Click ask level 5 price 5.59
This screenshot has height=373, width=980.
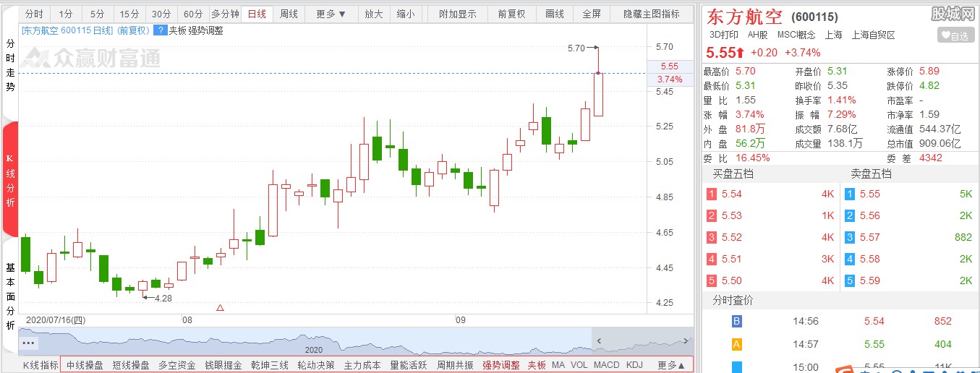[x=870, y=280]
